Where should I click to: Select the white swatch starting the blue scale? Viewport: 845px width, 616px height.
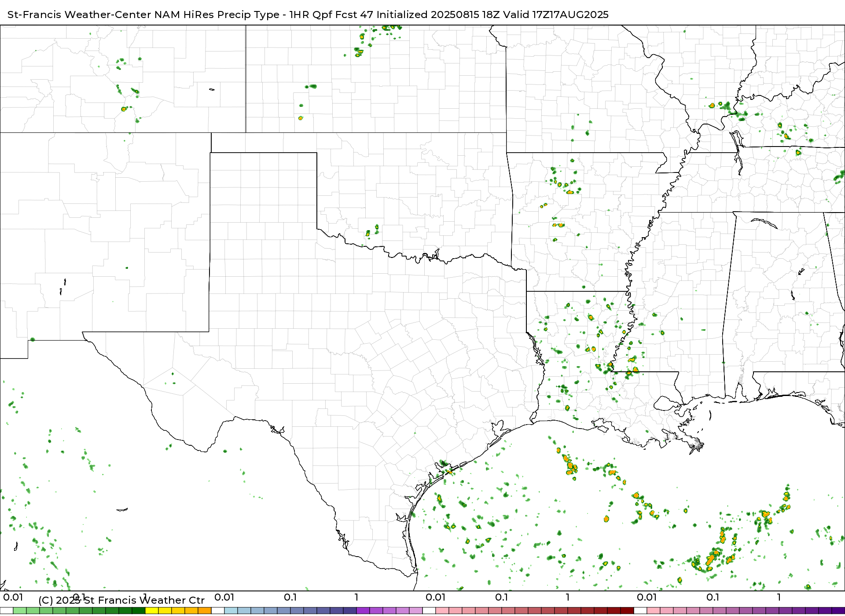tap(218, 611)
